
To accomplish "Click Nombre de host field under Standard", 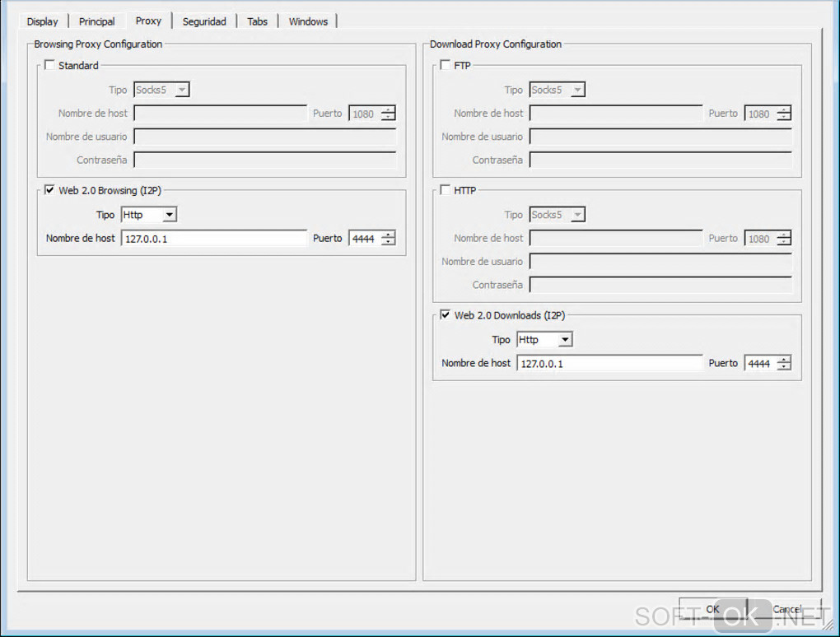I will click(x=220, y=114).
